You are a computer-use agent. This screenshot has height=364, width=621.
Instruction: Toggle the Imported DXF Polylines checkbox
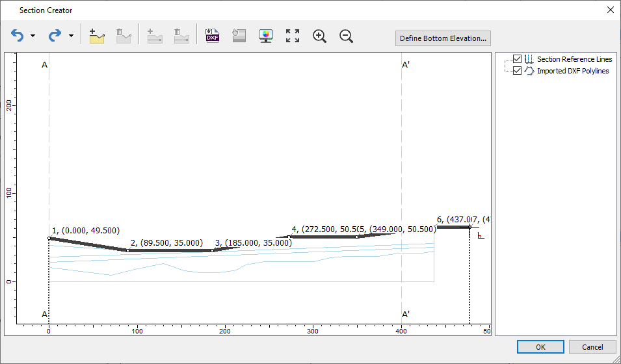pyautogui.click(x=518, y=71)
